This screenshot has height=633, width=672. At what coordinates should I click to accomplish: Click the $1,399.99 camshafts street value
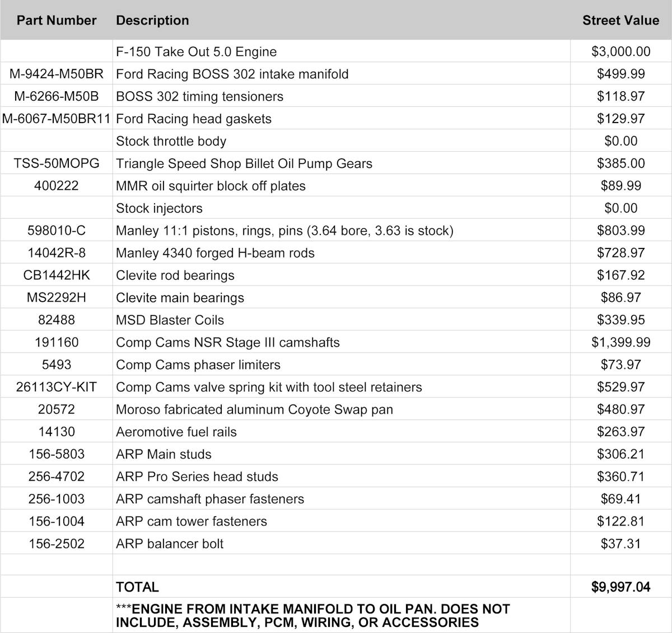620,343
